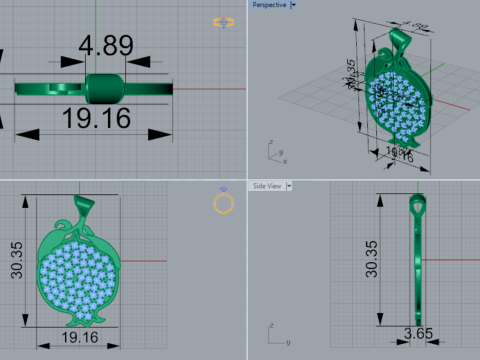Select the pendant bail in top viewport
Screen dimensions: 480x360
pyautogui.click(x=105, y=89)
